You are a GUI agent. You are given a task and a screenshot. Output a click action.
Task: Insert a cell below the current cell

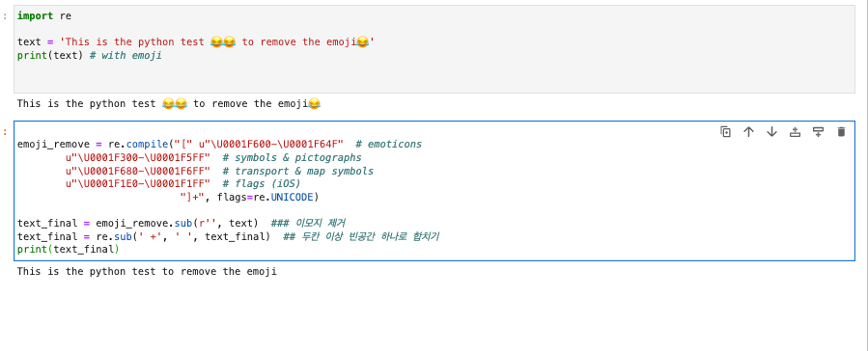[818, 131]
